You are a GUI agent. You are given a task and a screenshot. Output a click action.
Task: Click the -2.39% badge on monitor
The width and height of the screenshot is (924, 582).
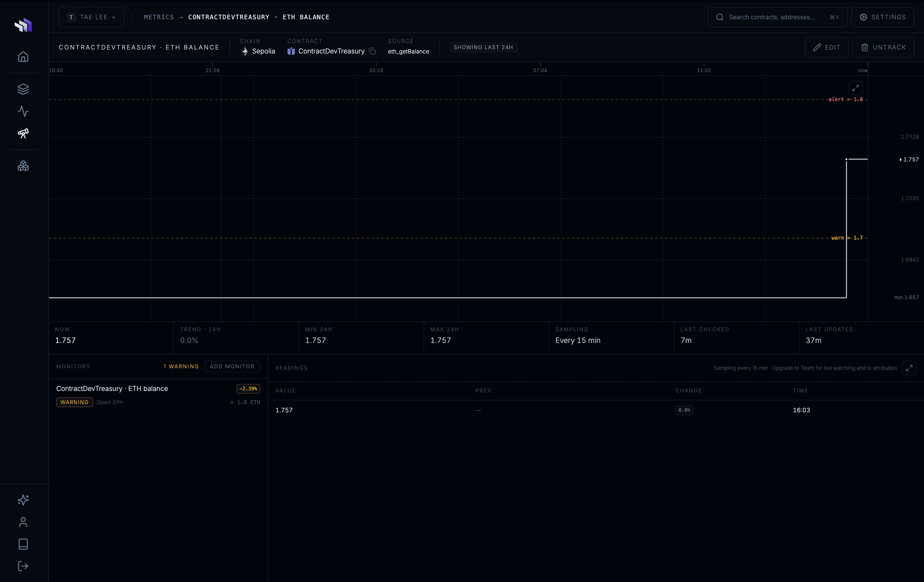[248, 389]
